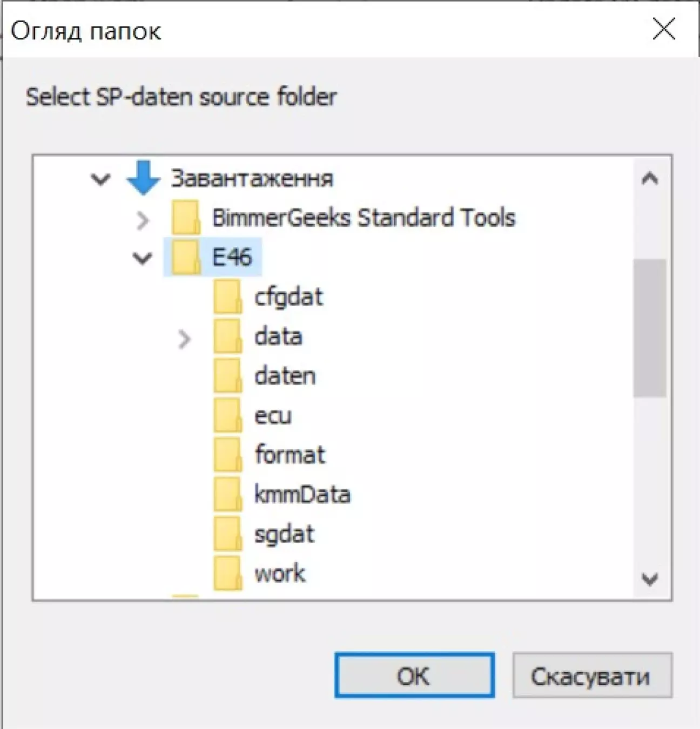Click the ecu folder icon
This screenshot has width=700, height=729.
coord(227,415)
